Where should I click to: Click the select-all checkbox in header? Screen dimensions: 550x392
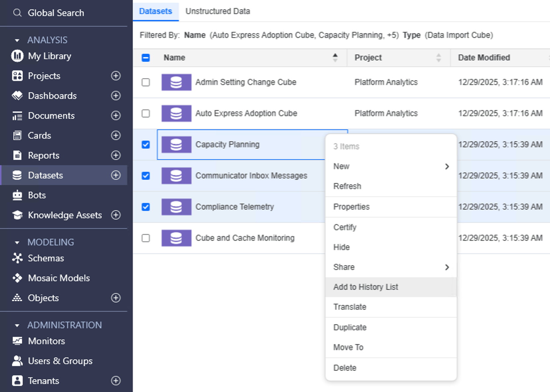[145, 57]
